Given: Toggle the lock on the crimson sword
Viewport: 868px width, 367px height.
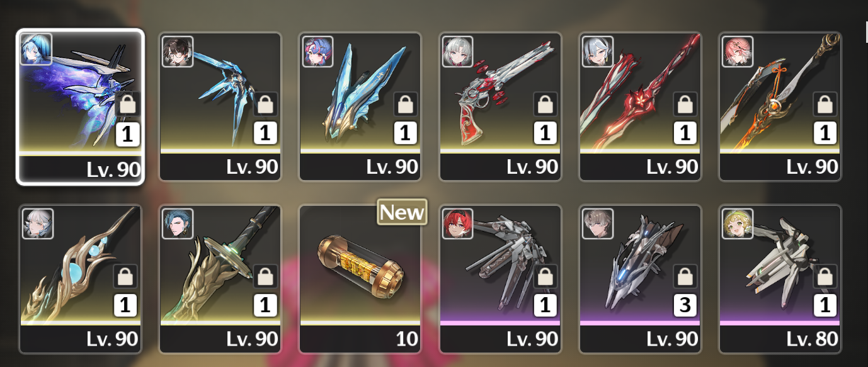Looking at the screenshot, I should point(685,104).
